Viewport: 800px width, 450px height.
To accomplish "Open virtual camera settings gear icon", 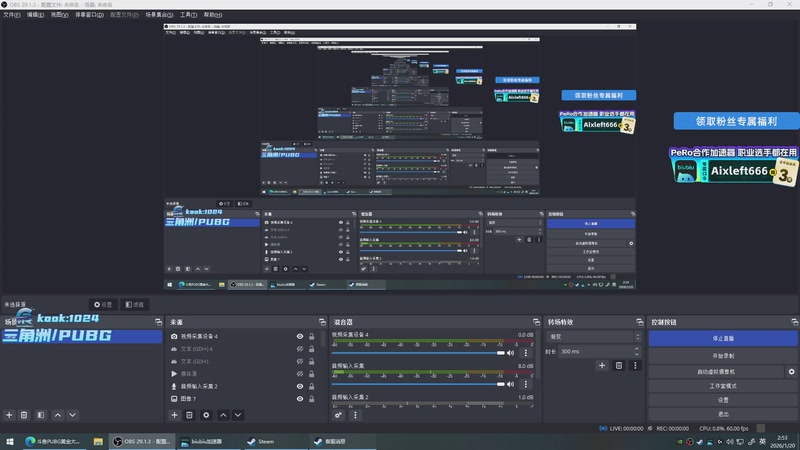I will click(791, 372).
